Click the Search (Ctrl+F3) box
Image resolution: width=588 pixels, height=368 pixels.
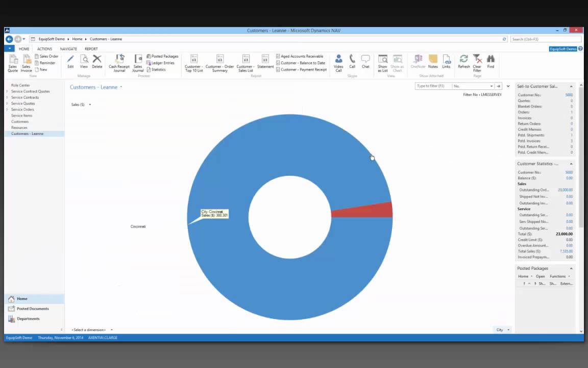point(546,39)
